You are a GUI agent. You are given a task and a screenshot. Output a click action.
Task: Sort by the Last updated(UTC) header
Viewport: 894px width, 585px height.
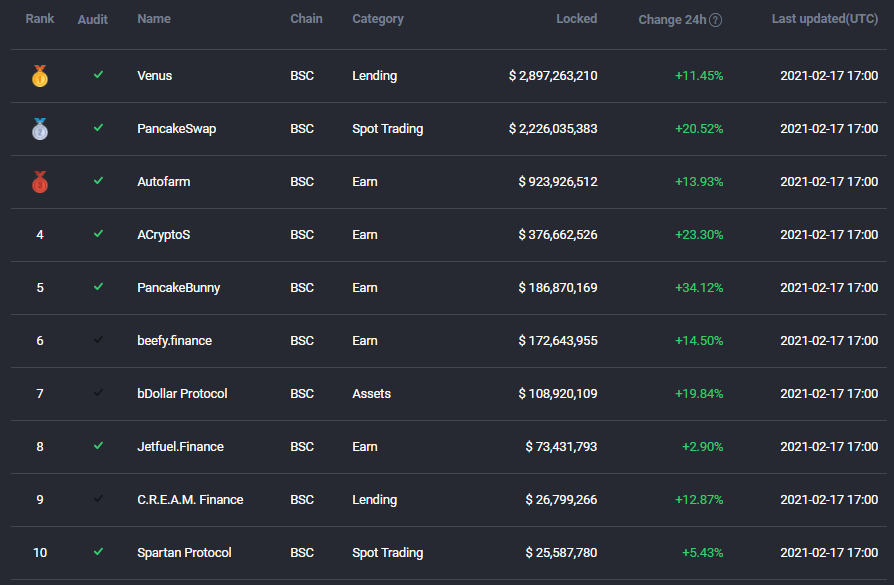pos(824,19)
